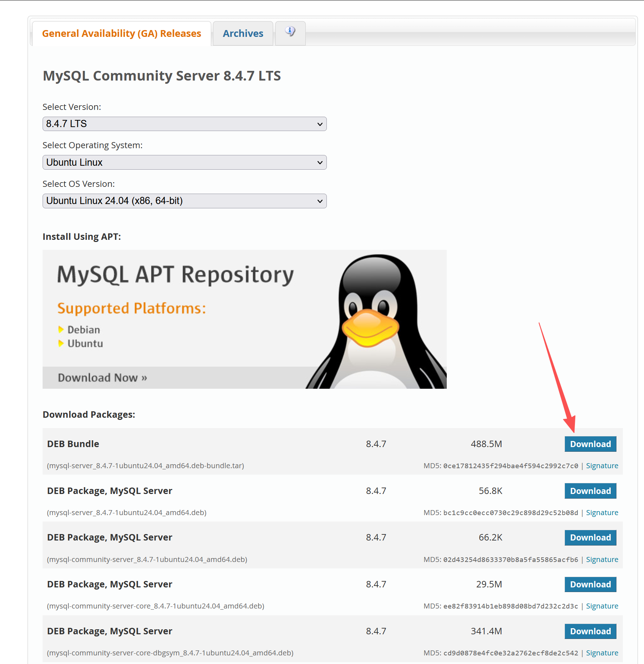Image resolution: width=644 pixels, height=664 pixels.
Task: Open Signature for community-server-core deb
Action: (x=602, y=606)
